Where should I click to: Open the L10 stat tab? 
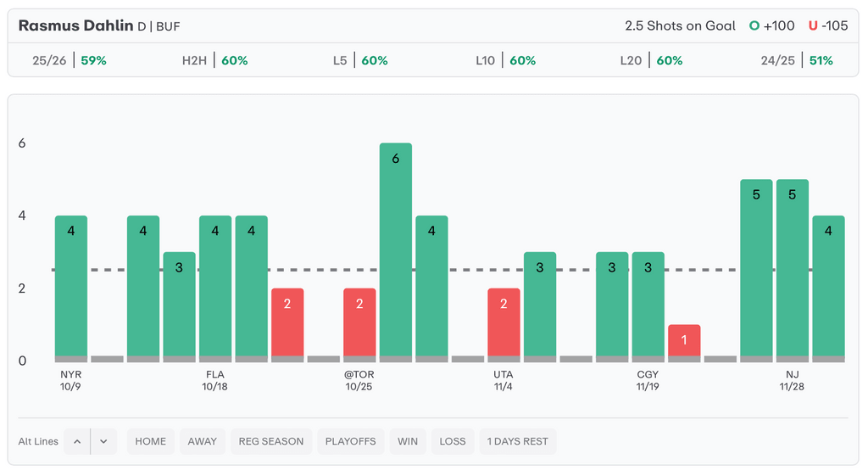[506, 60]
